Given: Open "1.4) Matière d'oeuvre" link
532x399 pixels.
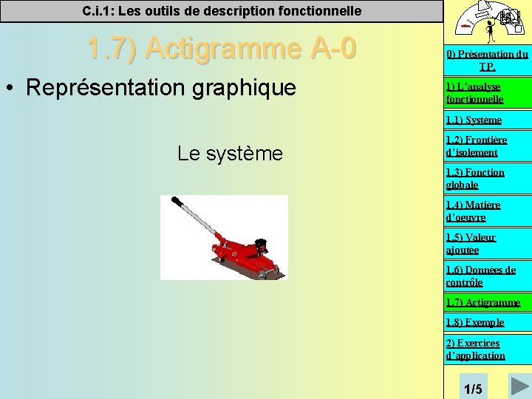Looking at the screenshot, I should click(x=488, y=211).
